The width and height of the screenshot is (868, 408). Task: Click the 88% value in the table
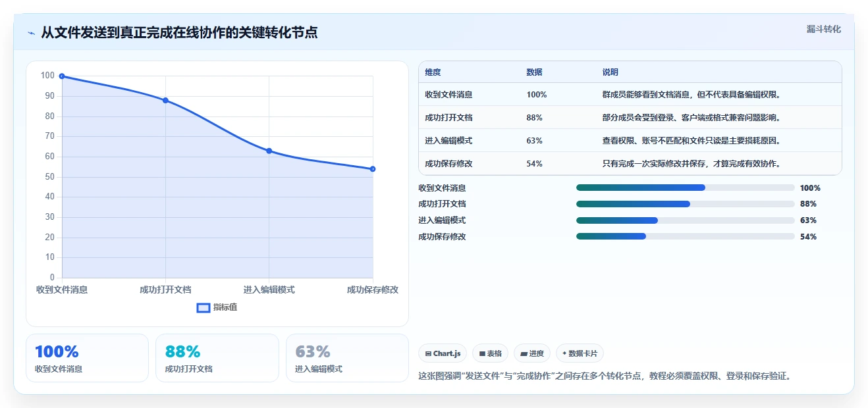tap(535, 118)
